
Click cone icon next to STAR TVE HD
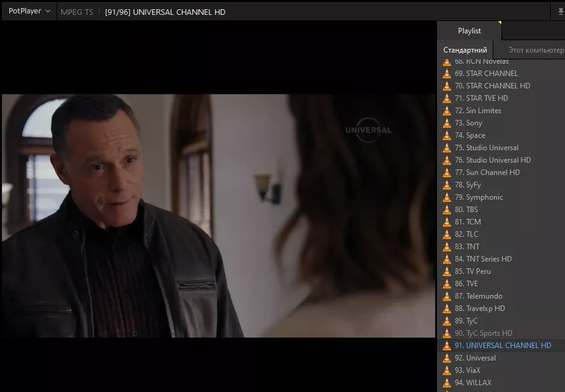click(x=447, y=98)
